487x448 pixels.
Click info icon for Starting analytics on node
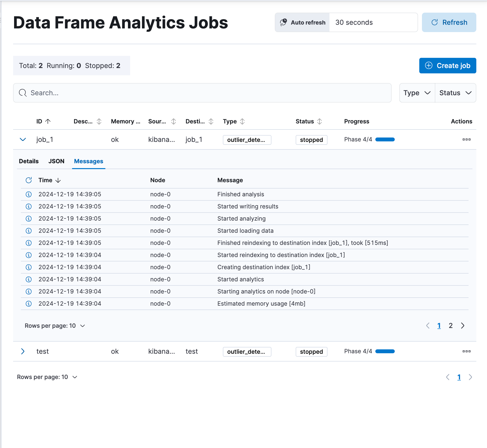click(x=29, y=292)
